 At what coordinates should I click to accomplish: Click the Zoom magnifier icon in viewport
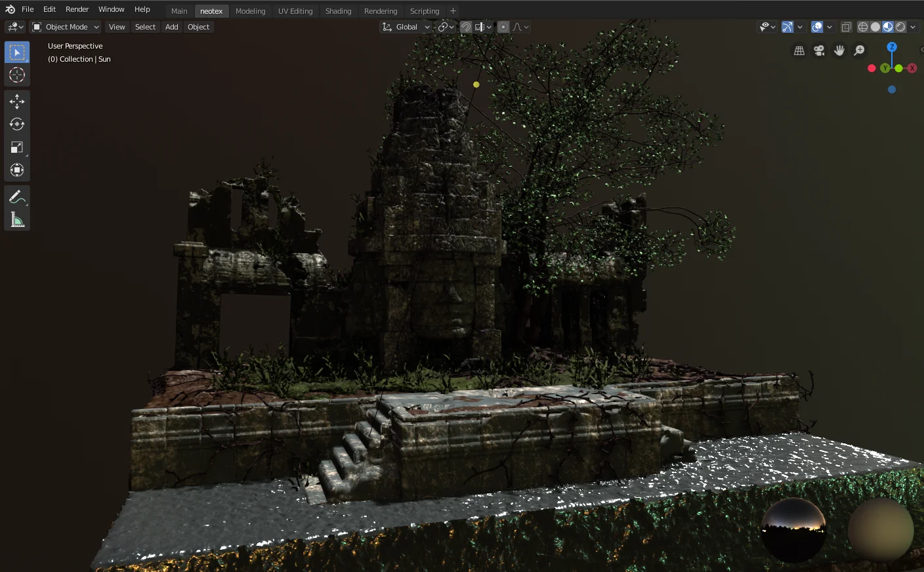(x=859, y=50)
